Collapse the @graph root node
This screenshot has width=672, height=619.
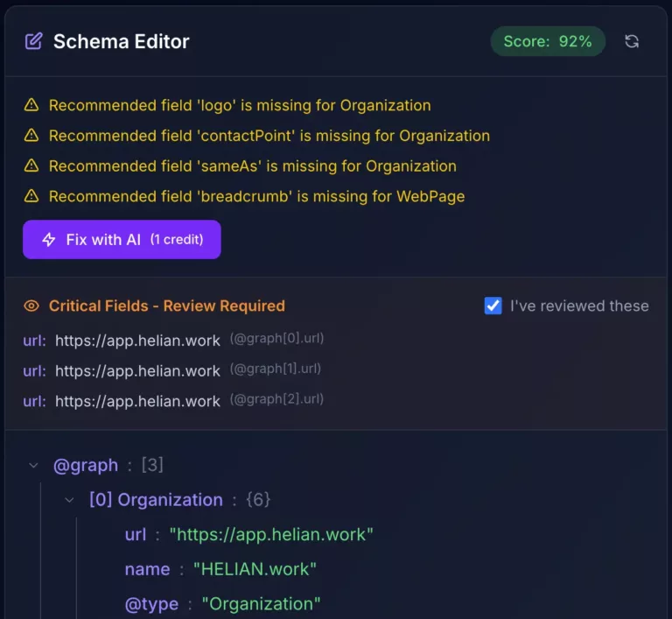point(34,465)
